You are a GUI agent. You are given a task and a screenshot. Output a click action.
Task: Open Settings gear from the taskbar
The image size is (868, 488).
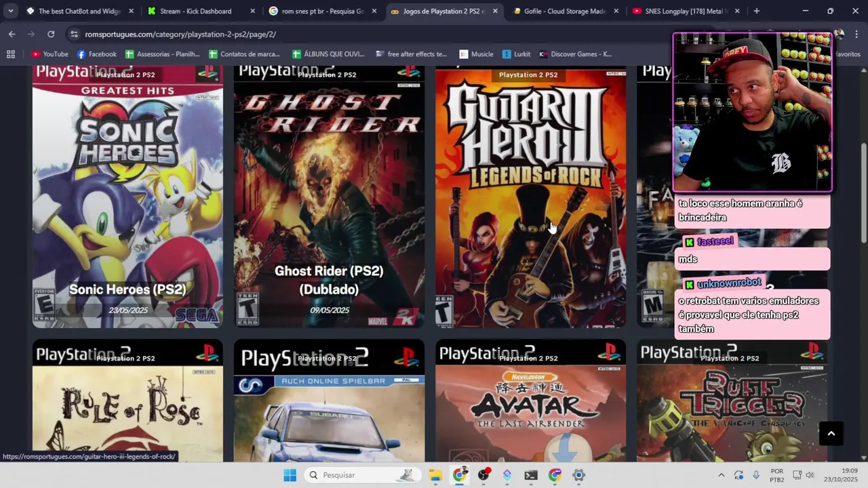578,475
